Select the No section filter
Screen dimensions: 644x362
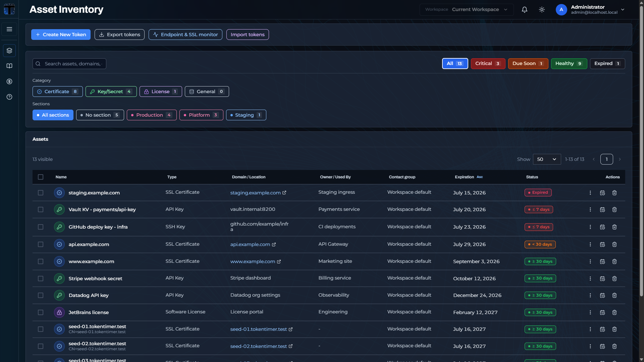100,115
